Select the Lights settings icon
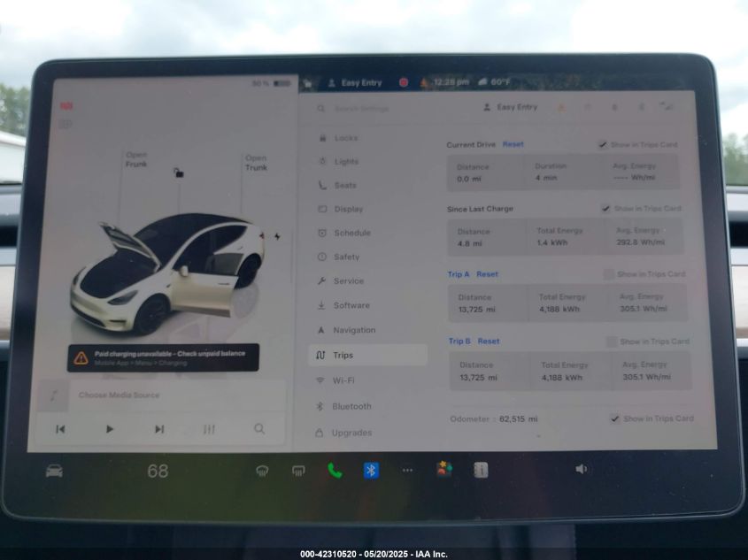 point(321,161)
